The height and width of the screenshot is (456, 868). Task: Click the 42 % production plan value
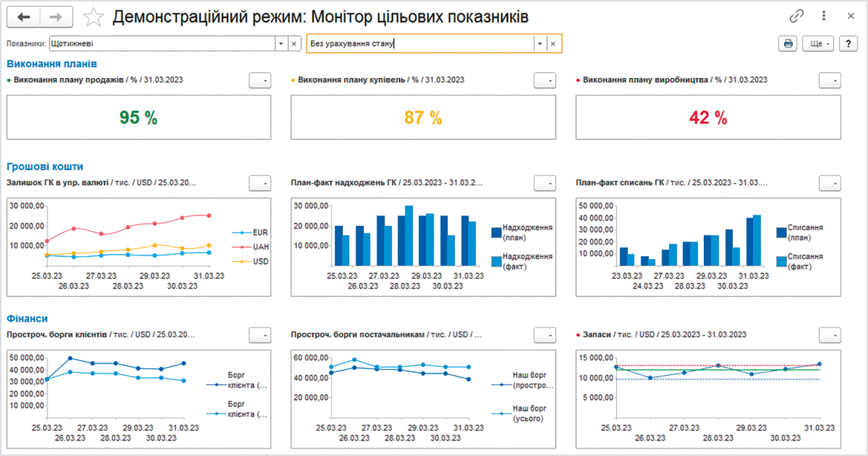tap(708, 117)
